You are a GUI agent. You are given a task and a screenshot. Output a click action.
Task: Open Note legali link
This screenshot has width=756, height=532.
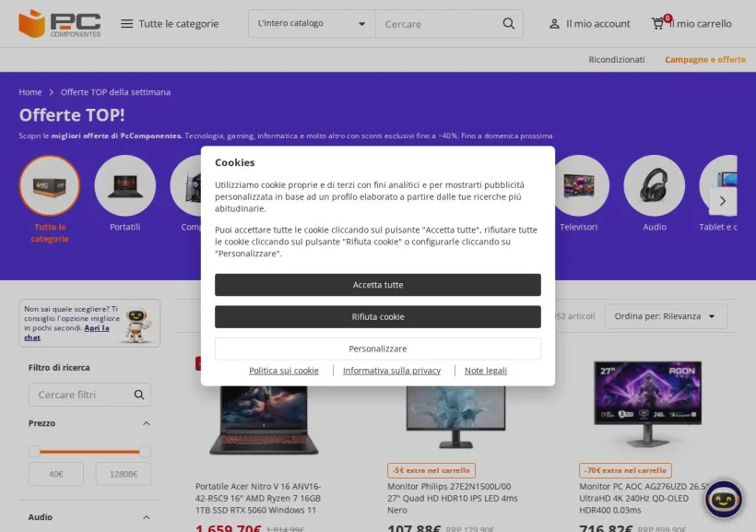click(x=486, y=371)
